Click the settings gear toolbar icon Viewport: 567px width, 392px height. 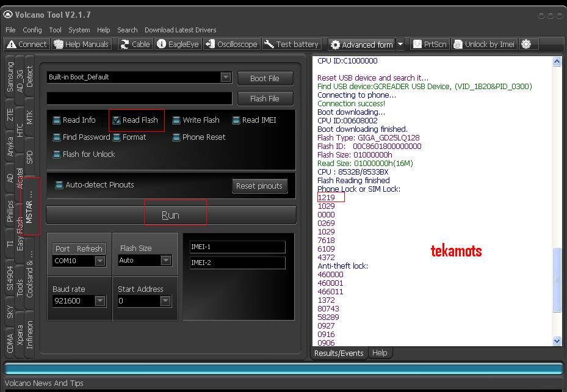pos(526,44)
